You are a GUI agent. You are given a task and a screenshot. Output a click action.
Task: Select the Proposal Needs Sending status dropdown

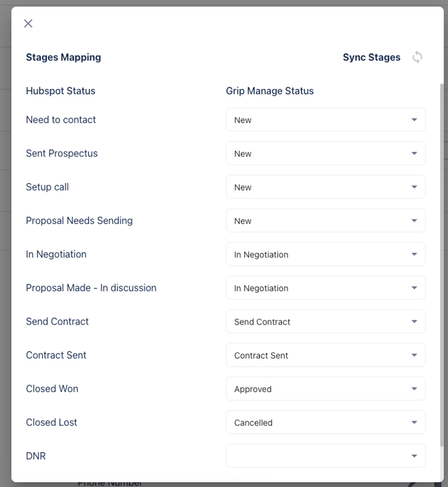click(325, 221)
